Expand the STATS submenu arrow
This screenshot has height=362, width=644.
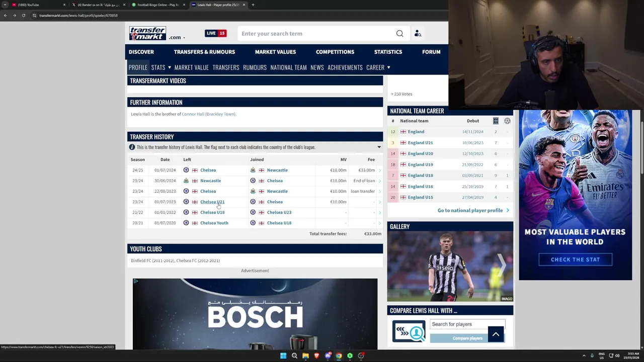169,67
